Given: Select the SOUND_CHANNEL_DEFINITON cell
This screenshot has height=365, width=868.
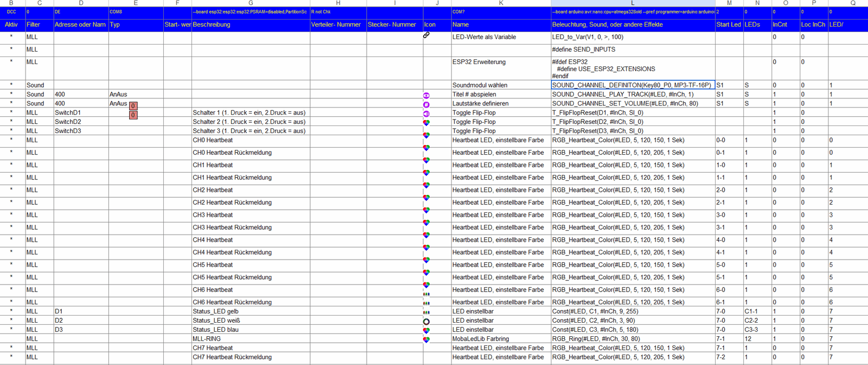Looking at the screenshot, I should (x=633, y=85).
